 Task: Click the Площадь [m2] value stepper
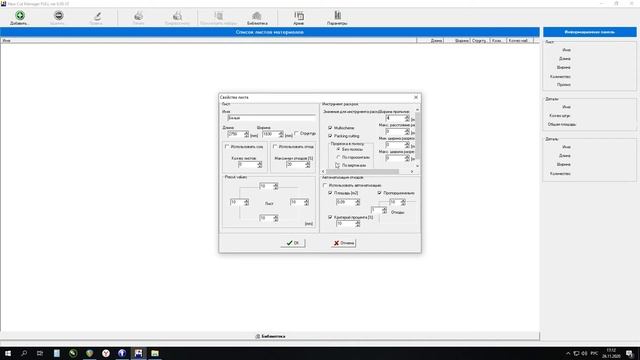358,202
